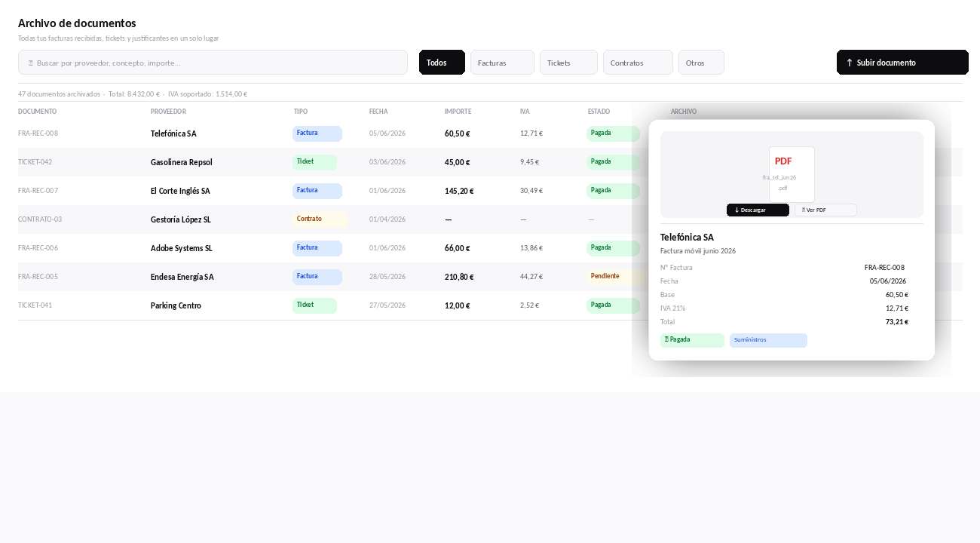Viewport: 980px width, 543px height.
Task: Filter by Tickets
Action: pos(568,63)
